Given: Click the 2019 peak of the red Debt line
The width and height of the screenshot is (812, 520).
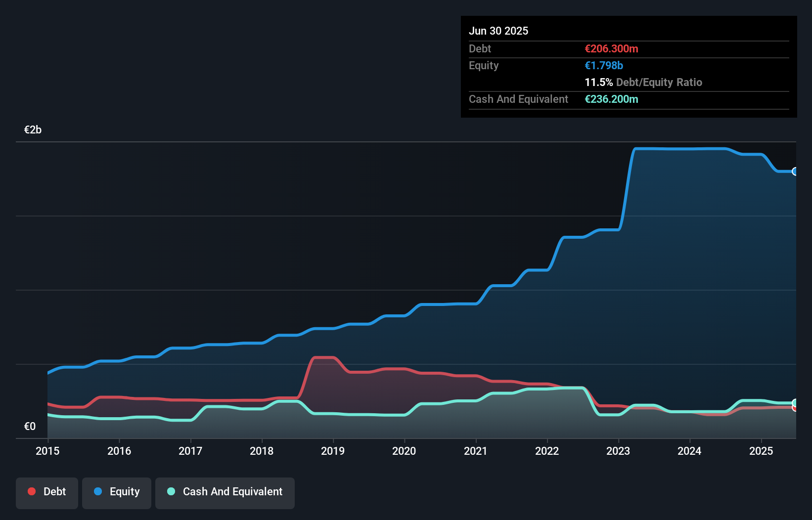Looking at the screenshot, I should 324,357.
